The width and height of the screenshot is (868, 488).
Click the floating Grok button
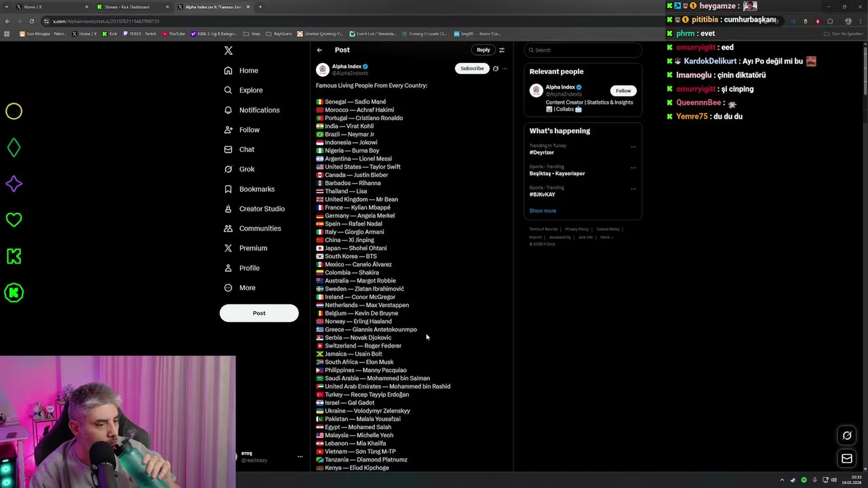(x=847, y=436)
